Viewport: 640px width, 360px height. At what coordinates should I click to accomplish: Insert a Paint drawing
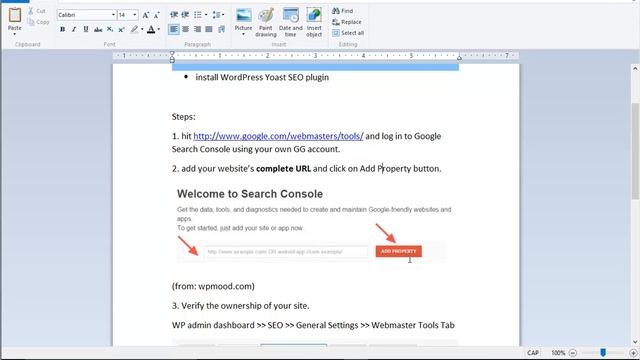pos(266,22)
